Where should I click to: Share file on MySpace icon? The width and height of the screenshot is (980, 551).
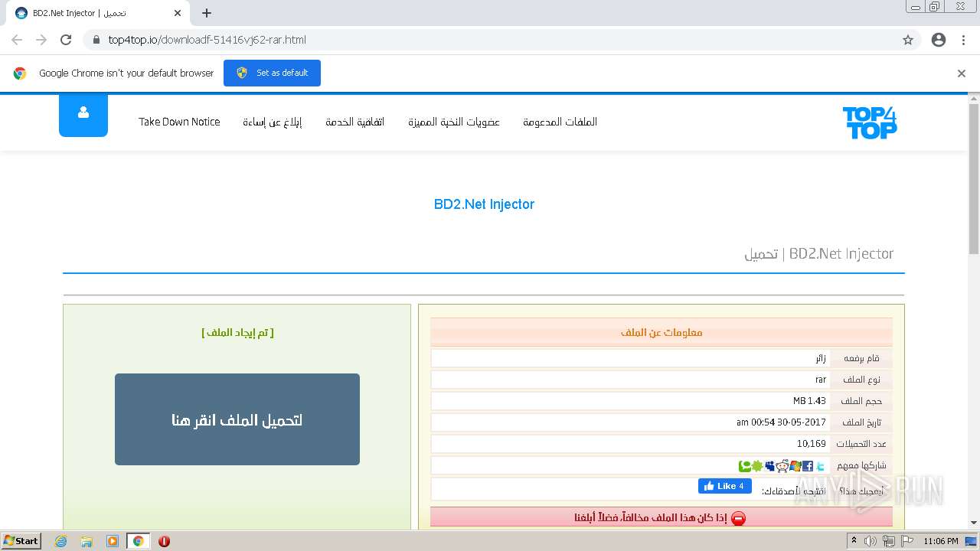point(769,466)
